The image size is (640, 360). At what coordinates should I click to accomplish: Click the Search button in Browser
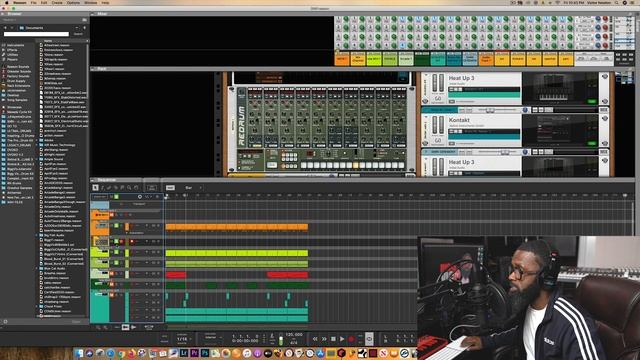78,34
